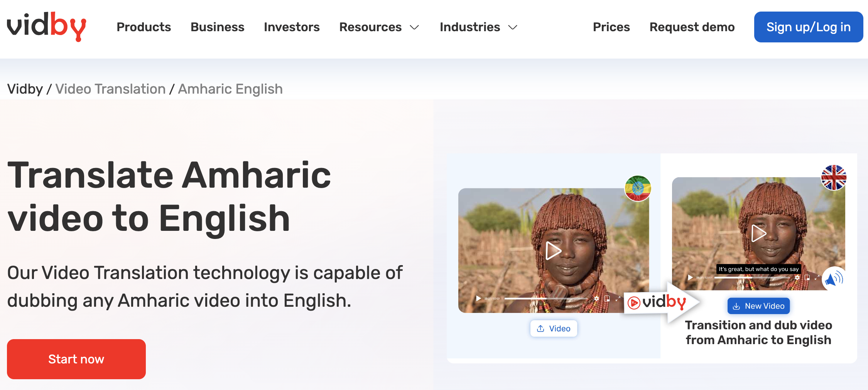Viewport: 868px width, 390px height.
Task: Click the UK flag icon
Action: pos(834,178)
